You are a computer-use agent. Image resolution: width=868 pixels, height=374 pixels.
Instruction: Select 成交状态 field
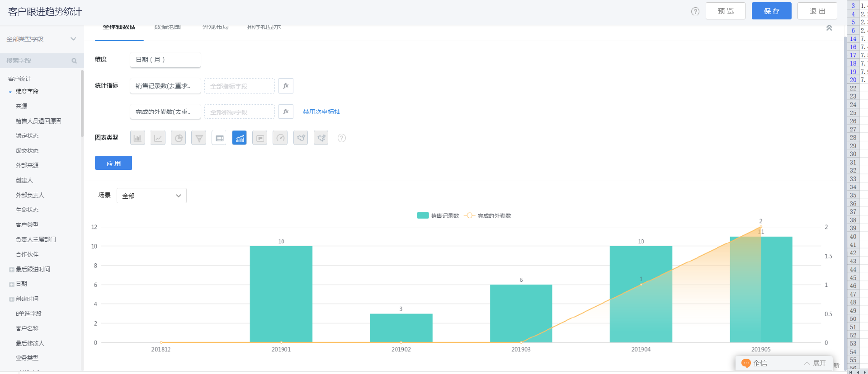pyautogui.click(x=27, y=150)
